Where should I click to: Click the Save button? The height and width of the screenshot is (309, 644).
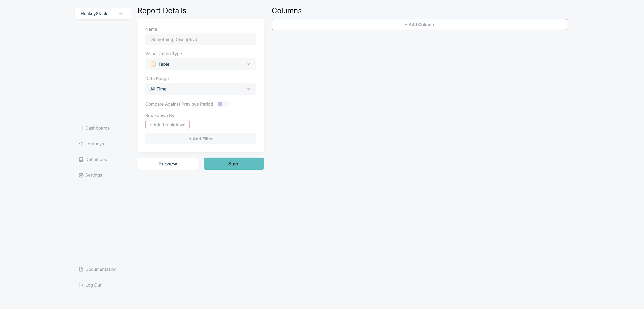pos(234,164)
